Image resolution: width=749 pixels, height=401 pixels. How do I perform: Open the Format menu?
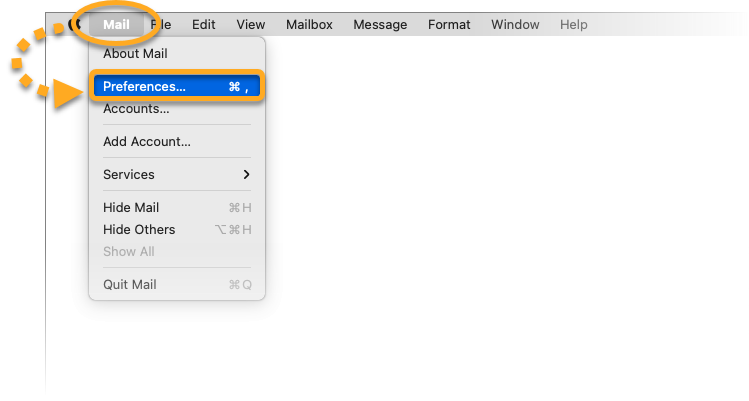tap(449, 24)
